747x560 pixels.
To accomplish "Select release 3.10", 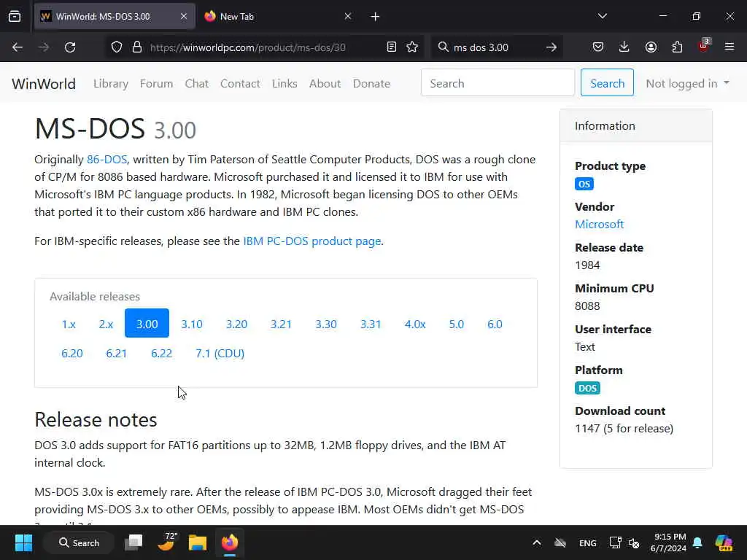I will [x=192, y=324].
